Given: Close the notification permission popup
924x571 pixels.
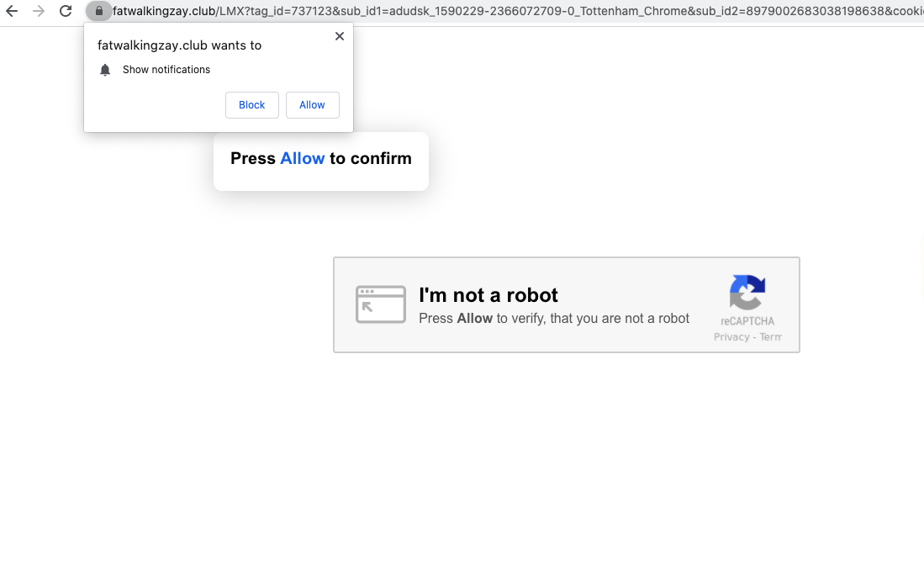Looking at the screenshot, I should (x=340, y=36).
